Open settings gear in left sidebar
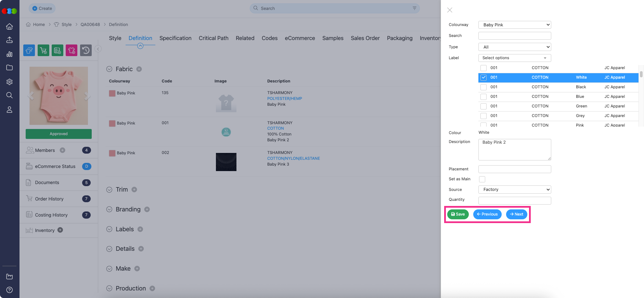Screen dimensions: 644x298 10,82
